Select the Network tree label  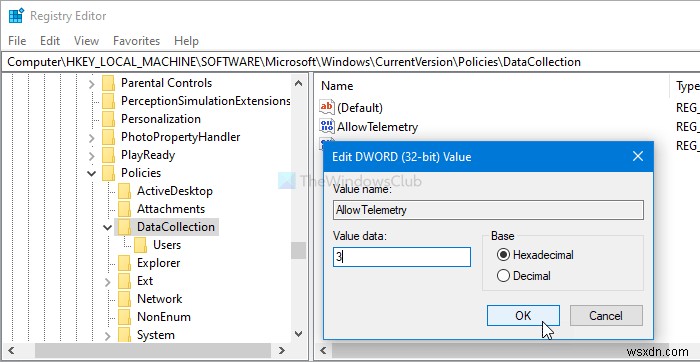coord(159,299)
